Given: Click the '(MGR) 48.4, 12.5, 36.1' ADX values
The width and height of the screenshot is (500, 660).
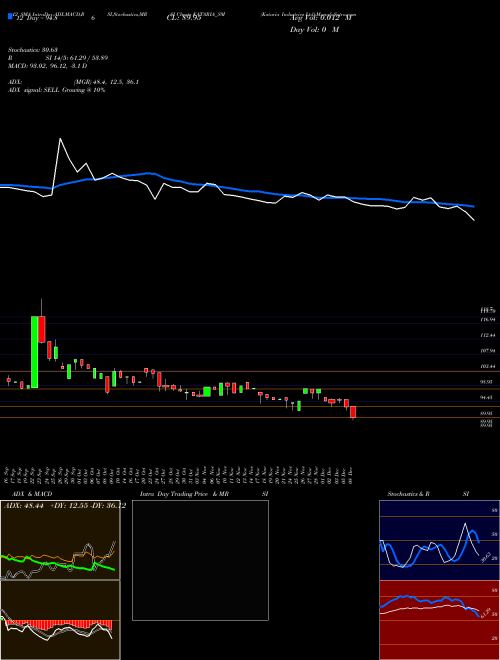Looking at the screenshot, I should [106, 82].
